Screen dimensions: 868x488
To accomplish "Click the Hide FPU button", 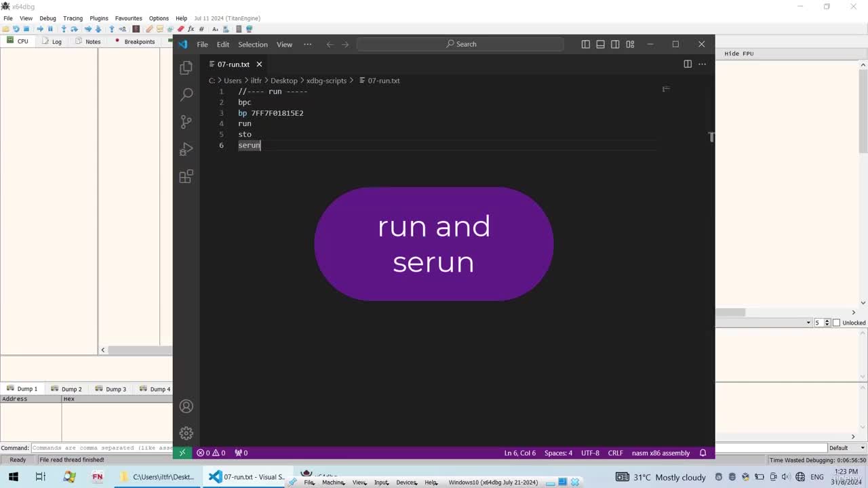I will click(738, 54).
